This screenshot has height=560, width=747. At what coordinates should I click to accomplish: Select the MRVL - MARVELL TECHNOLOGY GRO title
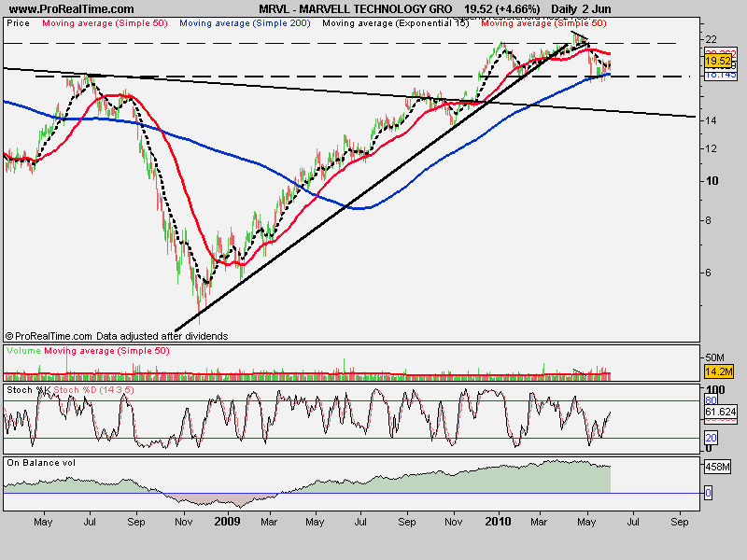(x=356, y=8)
